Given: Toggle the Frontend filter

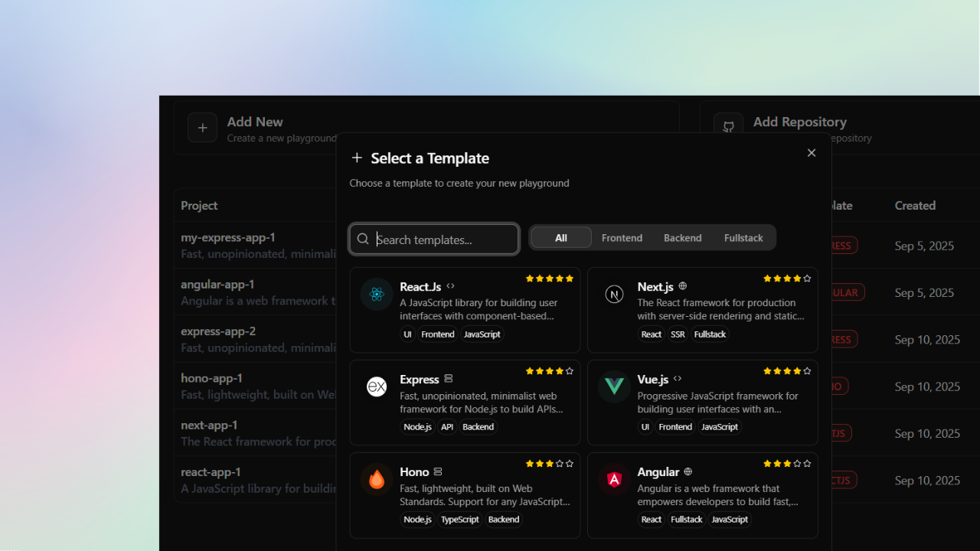Looking at the screenshot, I should pos(622,237).
